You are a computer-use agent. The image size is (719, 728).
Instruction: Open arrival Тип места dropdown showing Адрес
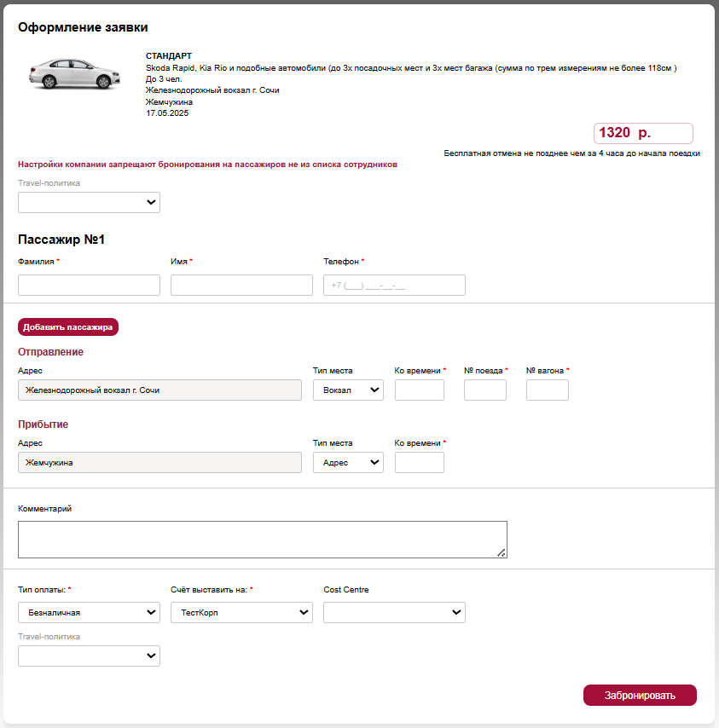348,462
